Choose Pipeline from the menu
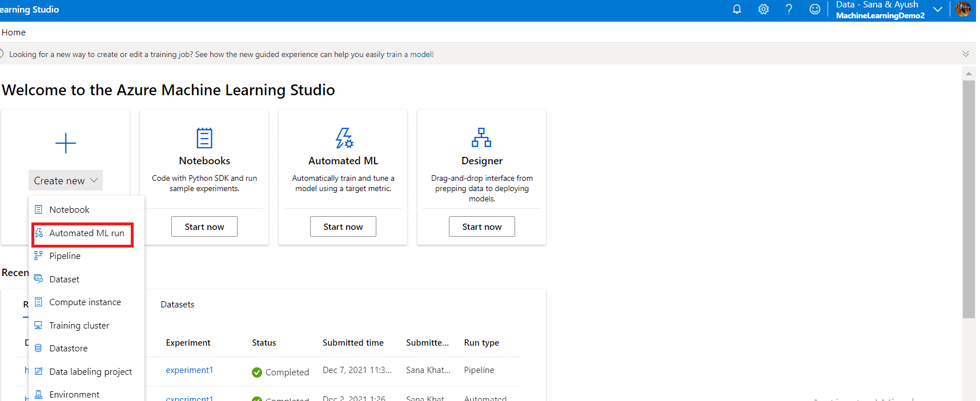Viewport: 980px width, 401px height. click(86, 256)
